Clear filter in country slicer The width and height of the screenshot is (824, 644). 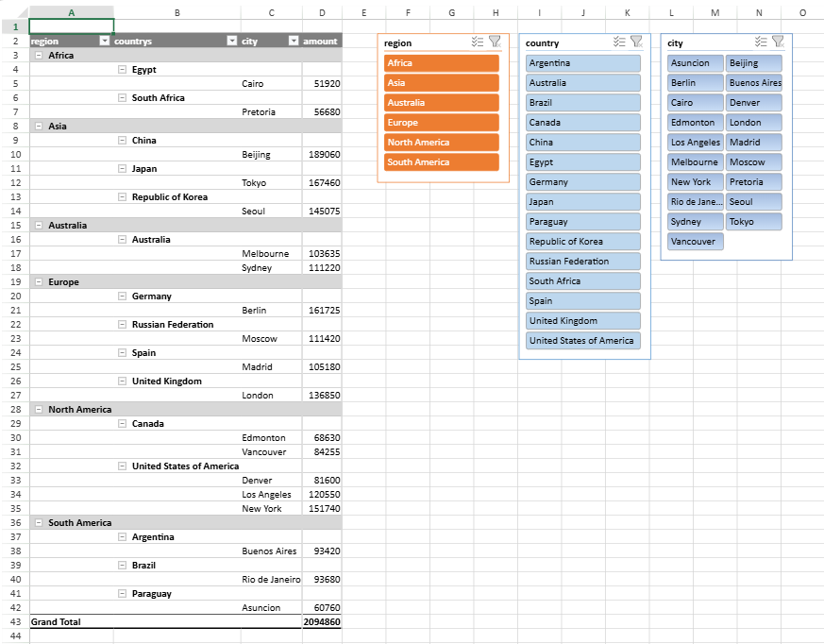tap(636, 42)
